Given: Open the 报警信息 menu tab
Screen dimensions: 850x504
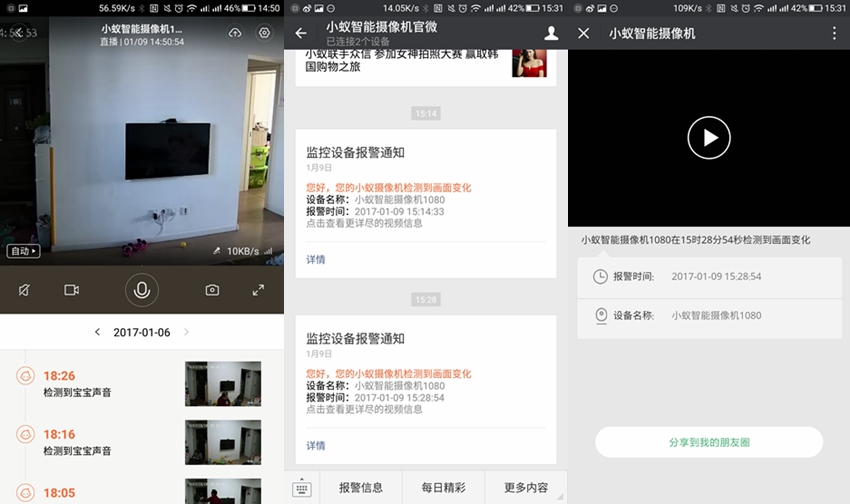Looking at the screenshot, I should click(x=361, y=488).
